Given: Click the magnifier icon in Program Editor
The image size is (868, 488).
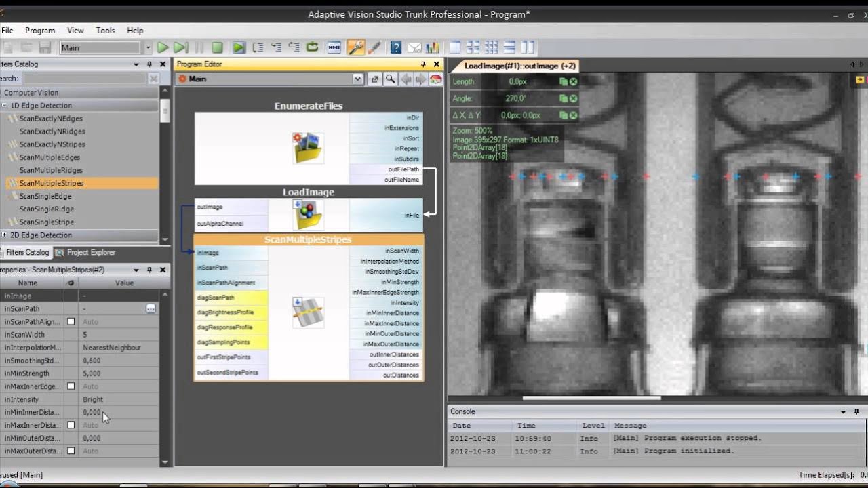Looking at the screenshot, I should coord(390,79).
